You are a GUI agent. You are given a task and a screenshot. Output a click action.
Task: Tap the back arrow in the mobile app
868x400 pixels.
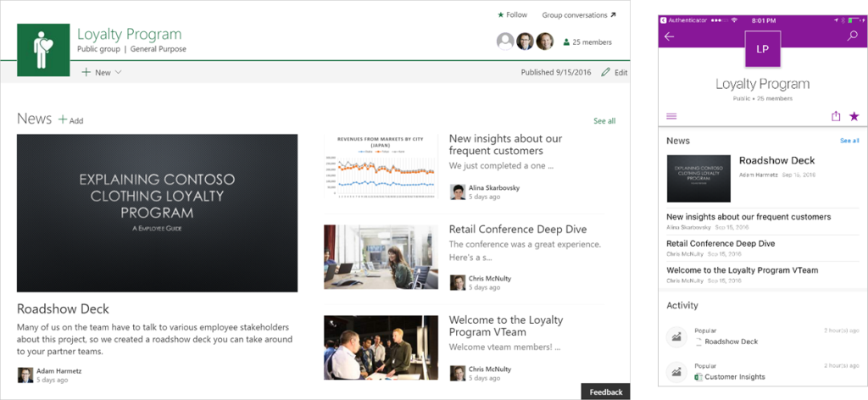pyautogui.click(x=670, y=36)
